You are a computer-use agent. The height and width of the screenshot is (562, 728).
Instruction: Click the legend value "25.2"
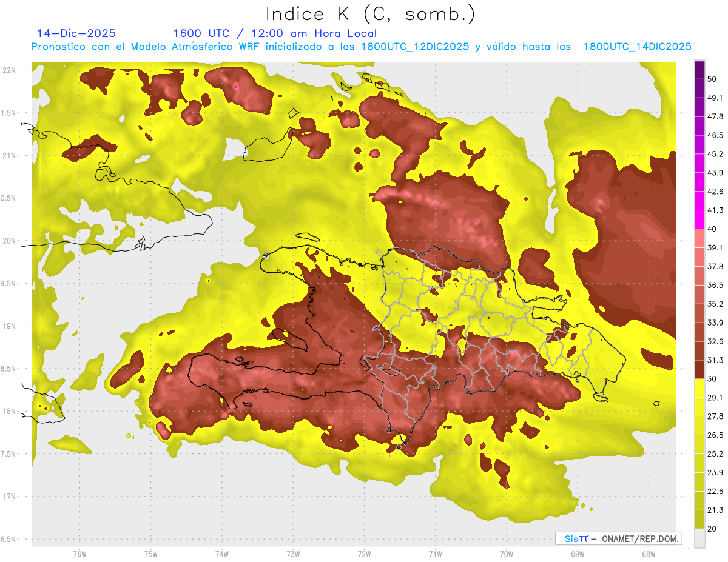[x=715, y=453]
